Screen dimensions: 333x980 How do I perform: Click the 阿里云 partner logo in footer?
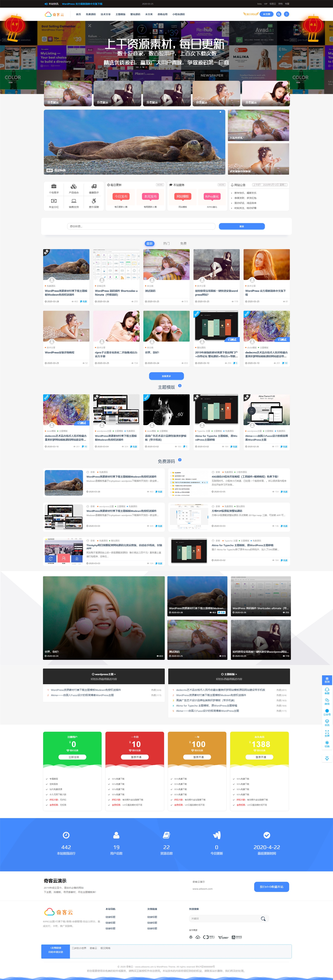pos(209,937)
